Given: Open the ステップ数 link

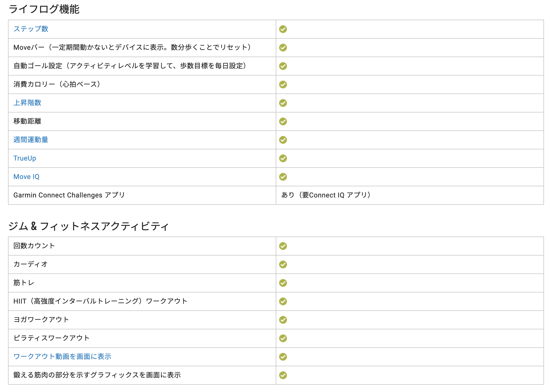Looking at the screenshot, I should pyautogui.click(x=31, y=29).
